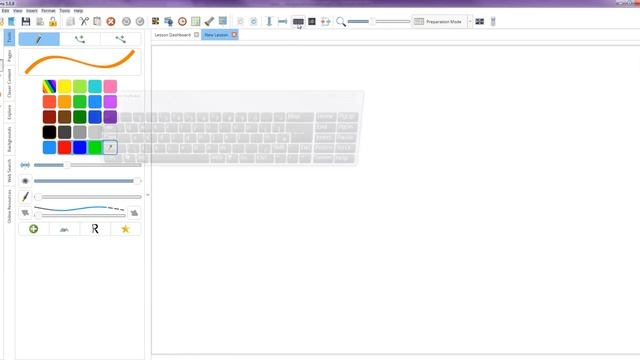The height and width of the screenshot is (360, 640).
Task: Click the green grid icon
Action: 196,21
